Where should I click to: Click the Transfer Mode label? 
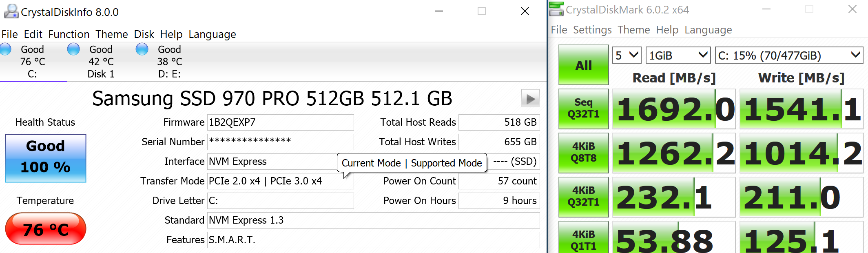(x=173, y=181)
